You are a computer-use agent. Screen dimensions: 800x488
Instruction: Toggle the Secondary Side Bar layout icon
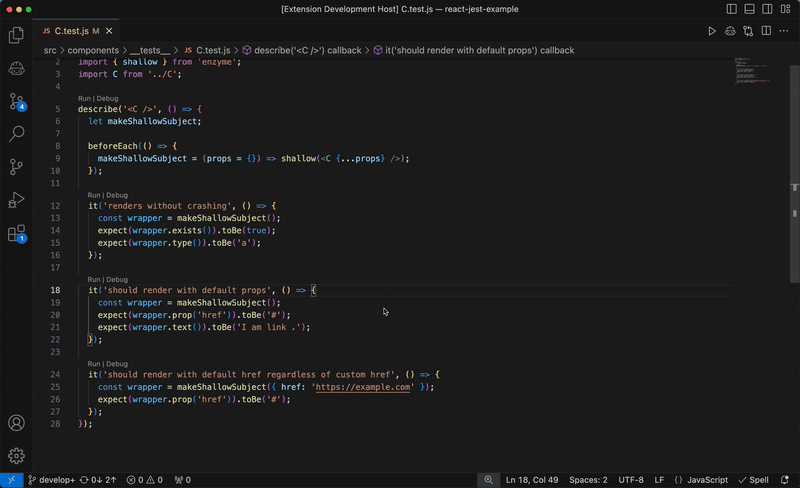pyautogui.click(x=767, y=9)
